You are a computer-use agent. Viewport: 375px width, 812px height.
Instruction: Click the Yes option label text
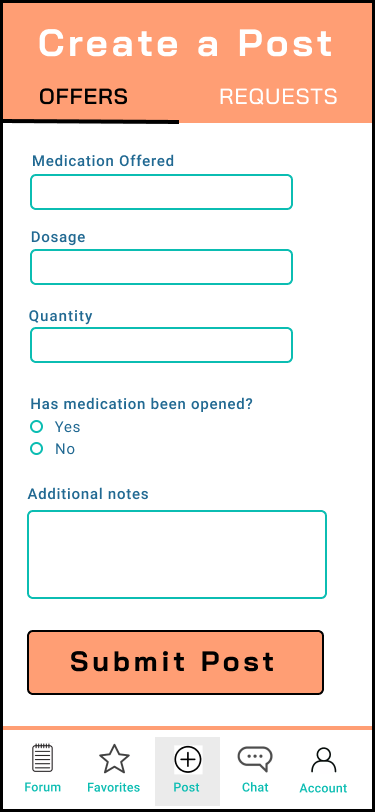click(68, 427)
